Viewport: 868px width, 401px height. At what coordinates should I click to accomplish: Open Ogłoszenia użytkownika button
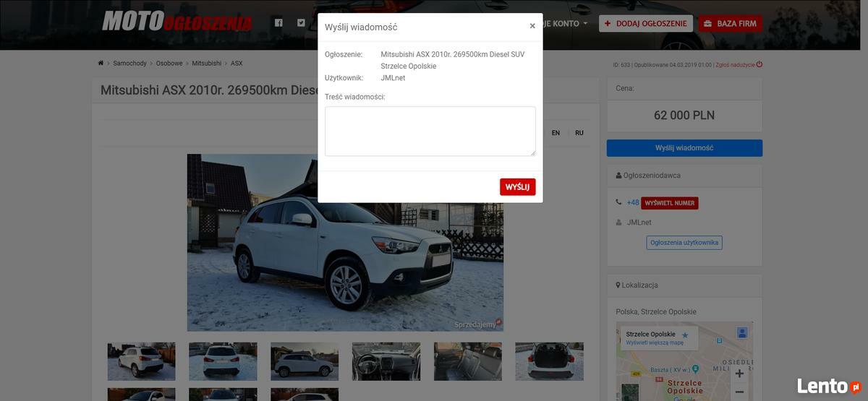click(684, 243)
